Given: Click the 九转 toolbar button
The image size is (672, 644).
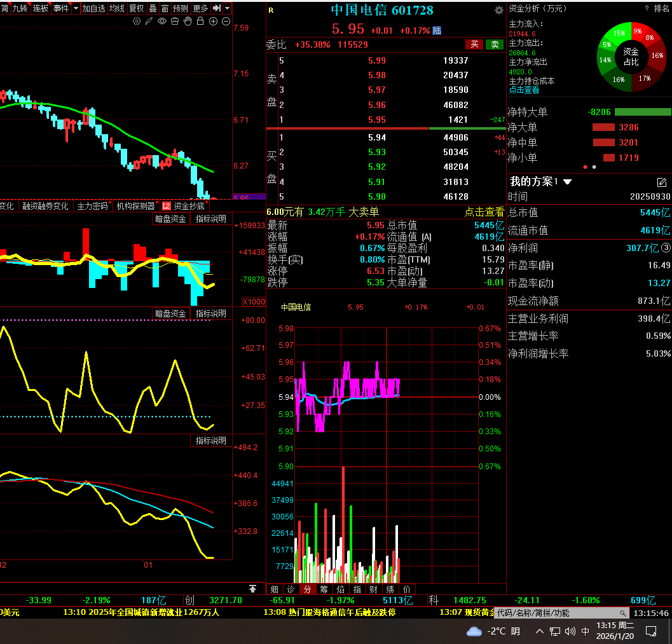Looking at the screenshot, I should click(x=19, y=8).
